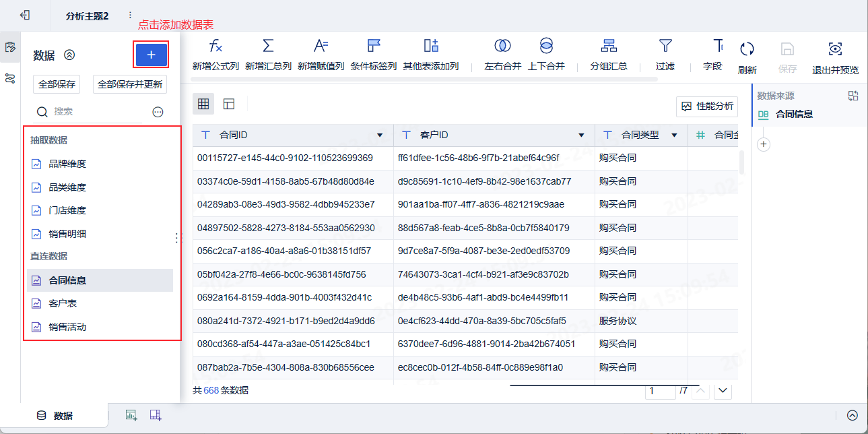Select the 销售活动 table
This screenshot has width=868, height=434.
pos(100,327)
